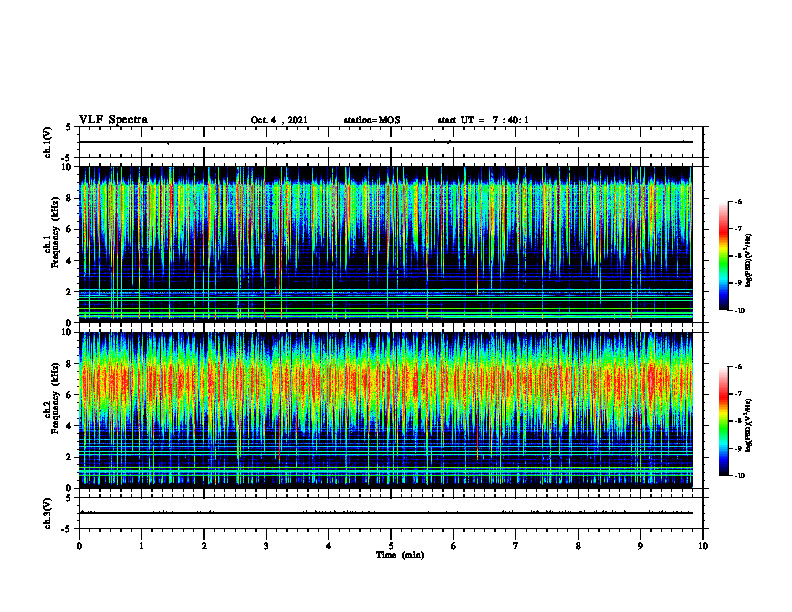Click tick label "6" on the time axis
Viewport: 792px width, 612px height.
point(454,546)
